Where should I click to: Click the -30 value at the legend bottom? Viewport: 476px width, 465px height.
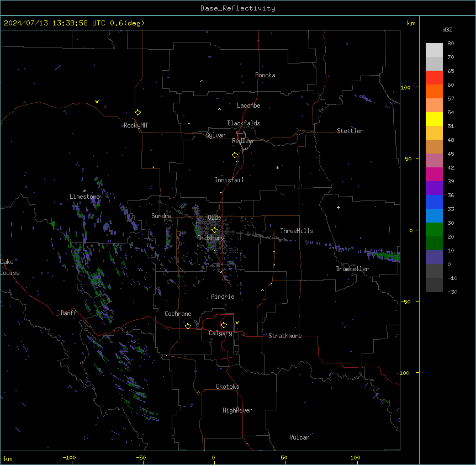tap(452, 292)
